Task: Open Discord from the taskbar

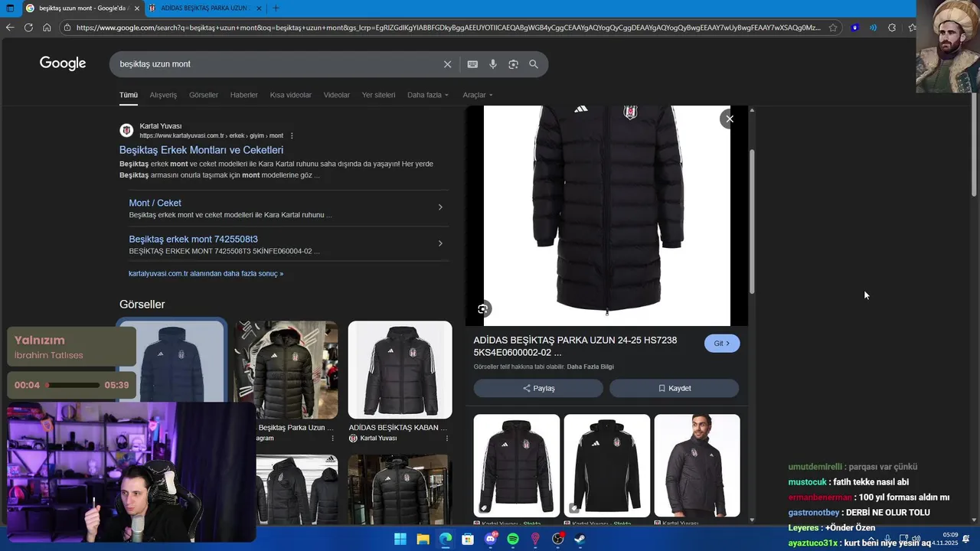Action: pyautogui.click(x=491, y=540)
